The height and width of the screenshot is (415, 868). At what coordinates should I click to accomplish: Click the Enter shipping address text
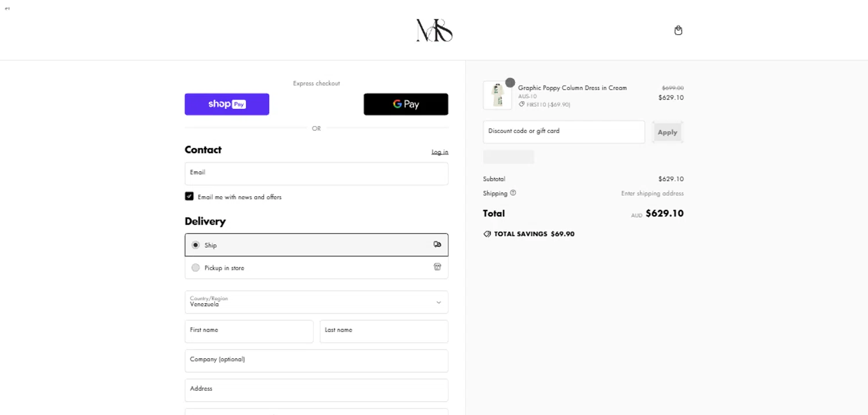click(652, 193)
